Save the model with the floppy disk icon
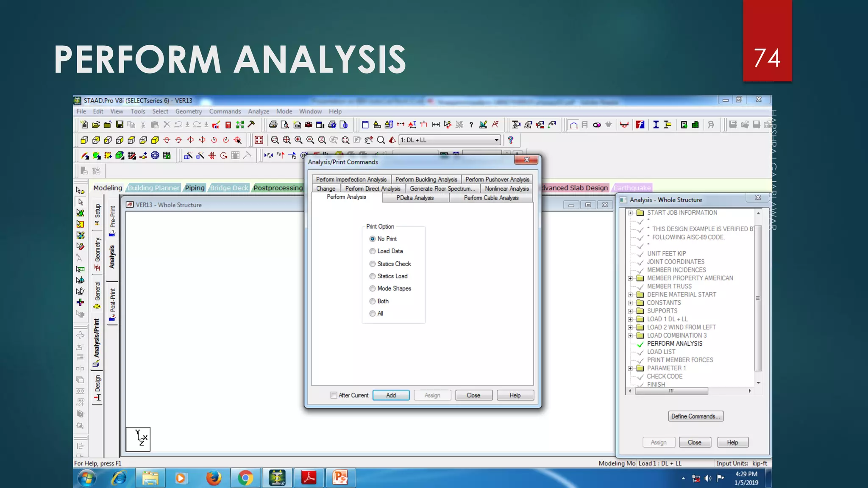Image resolution: width=868 pixels, height=488 pixels. 120,125
